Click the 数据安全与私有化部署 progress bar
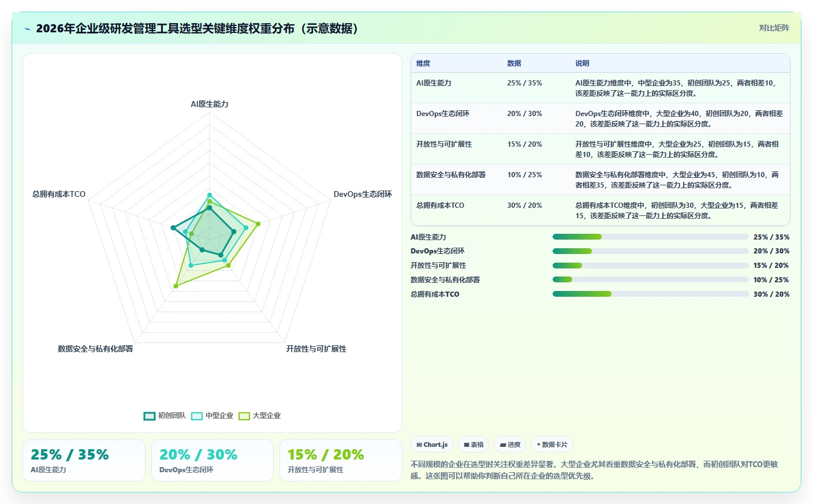The image size is (813, 504). pos(650,279)
